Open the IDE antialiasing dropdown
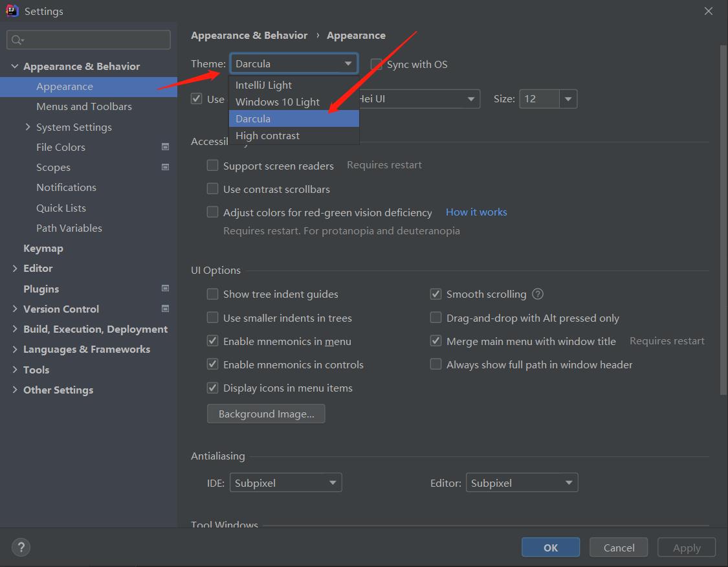 coord(285,482)
